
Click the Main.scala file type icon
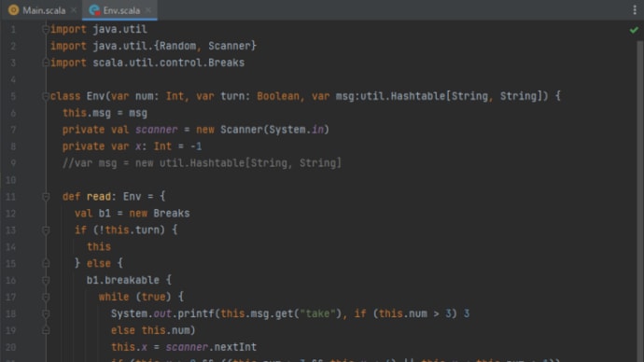click(14, 10)
